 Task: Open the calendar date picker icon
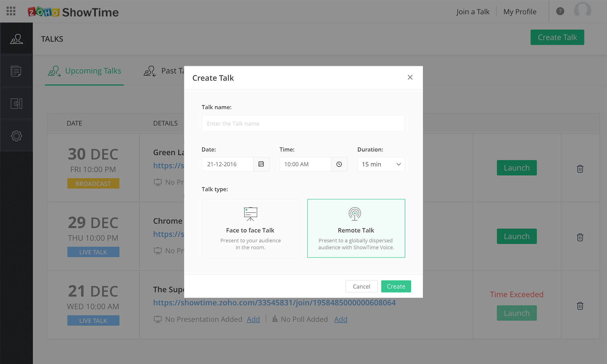click(x=261, y=164)
